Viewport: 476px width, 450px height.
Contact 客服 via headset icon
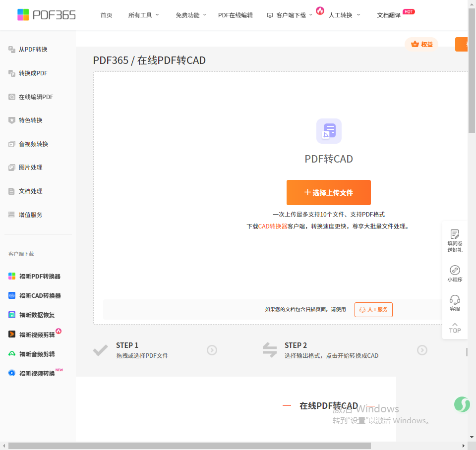tap(455, 299)
